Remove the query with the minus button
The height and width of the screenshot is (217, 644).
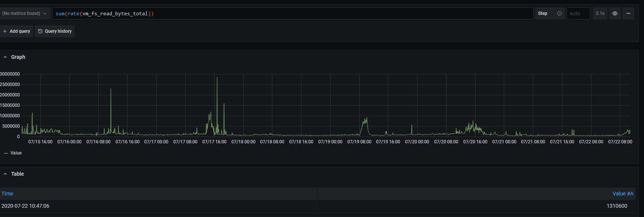tap(628, 13)
